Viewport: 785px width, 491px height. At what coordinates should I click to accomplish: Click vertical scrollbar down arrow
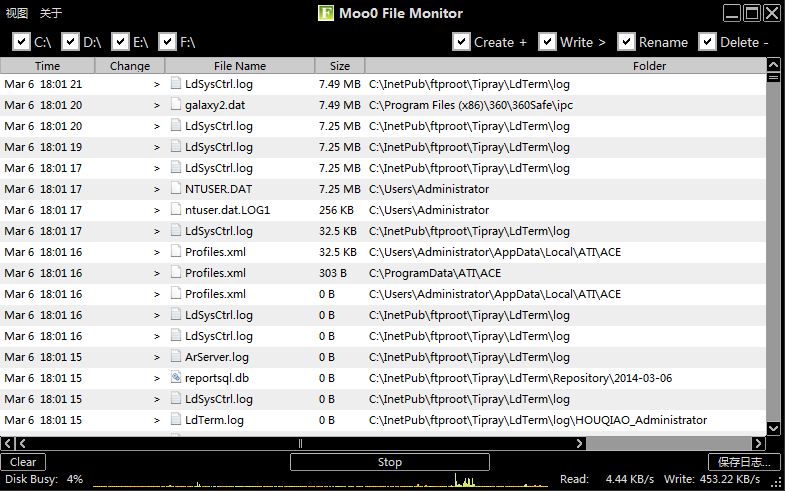point(773,428)
